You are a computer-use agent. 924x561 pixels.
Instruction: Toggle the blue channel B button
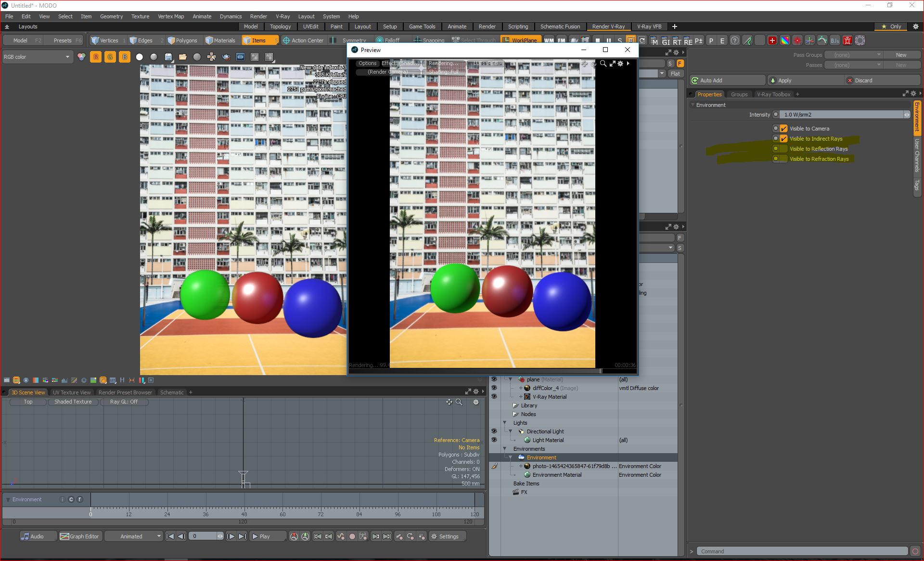click(125, 57)
